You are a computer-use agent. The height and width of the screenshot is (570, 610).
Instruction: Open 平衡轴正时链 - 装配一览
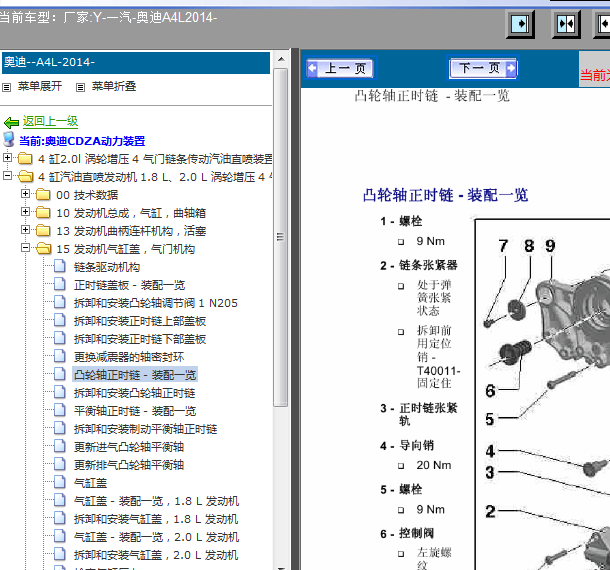coord(135,411)
